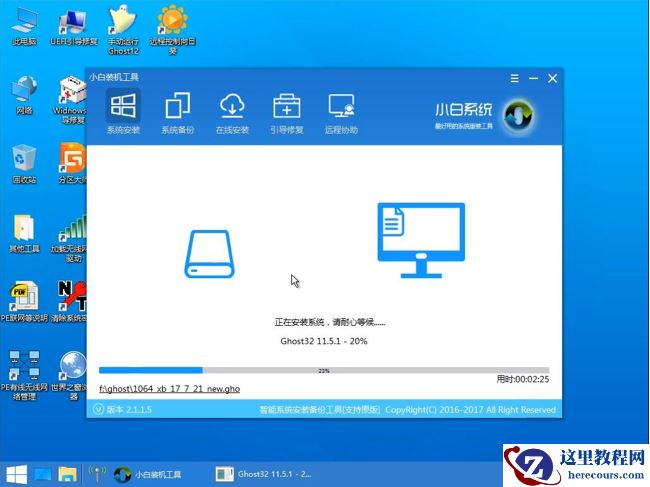Click the wireless antenna taskbar icon
This screenshot has height=487, width=650.
pos(97,474)
